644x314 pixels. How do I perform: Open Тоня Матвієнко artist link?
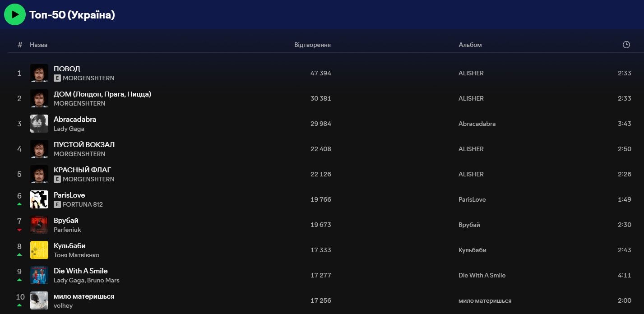tap(76, 255)
